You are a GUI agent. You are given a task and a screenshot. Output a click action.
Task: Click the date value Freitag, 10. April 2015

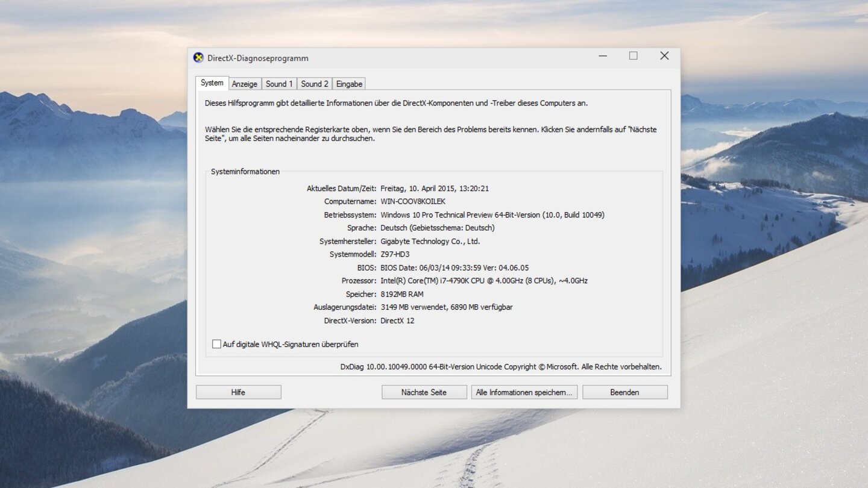tap(435, 189)
